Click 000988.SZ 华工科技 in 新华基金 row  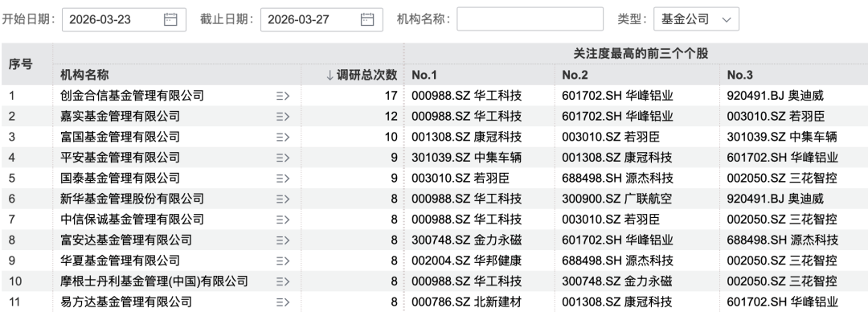coord(467,199)
